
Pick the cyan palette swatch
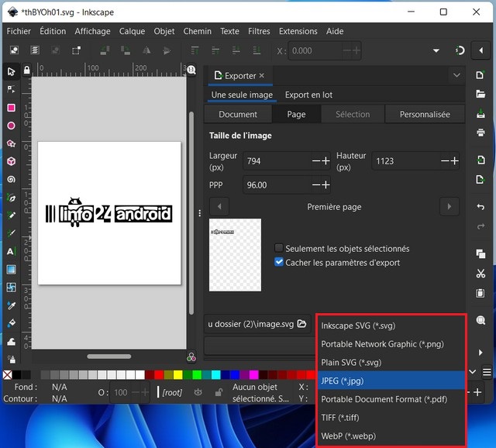tap(215, 375)
